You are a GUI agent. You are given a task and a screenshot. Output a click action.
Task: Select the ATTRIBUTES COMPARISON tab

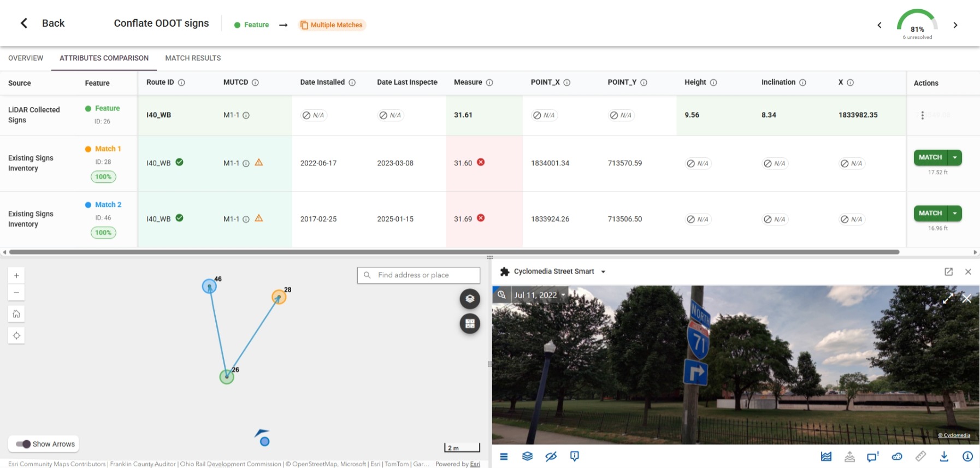click(x=104, y=58)
